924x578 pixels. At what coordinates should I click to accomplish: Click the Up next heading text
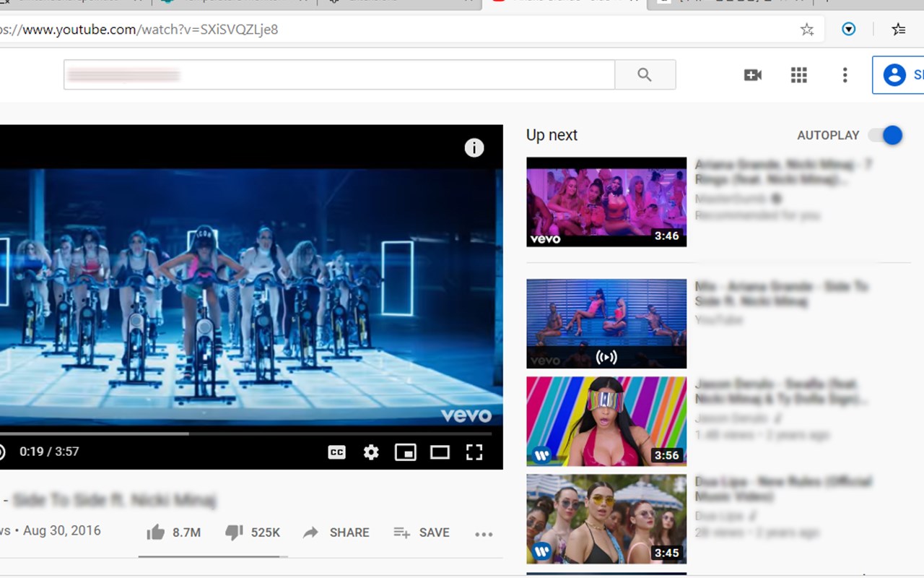(552, 135)
